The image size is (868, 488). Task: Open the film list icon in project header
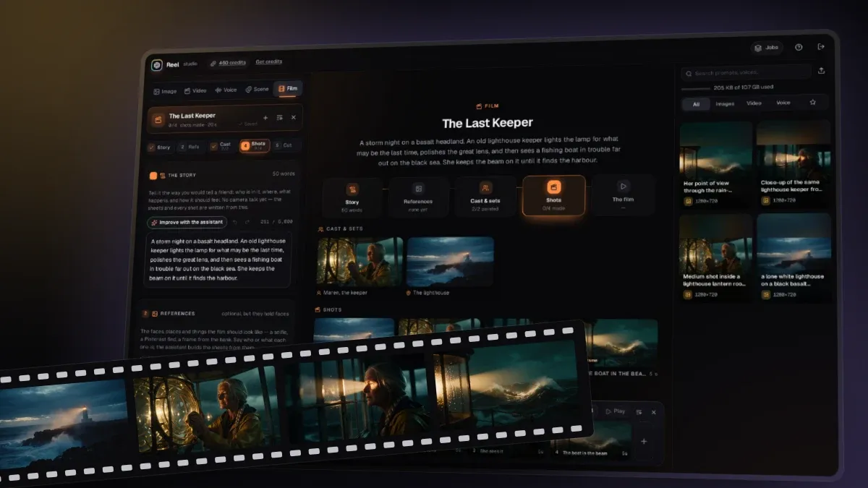(279, 117)
